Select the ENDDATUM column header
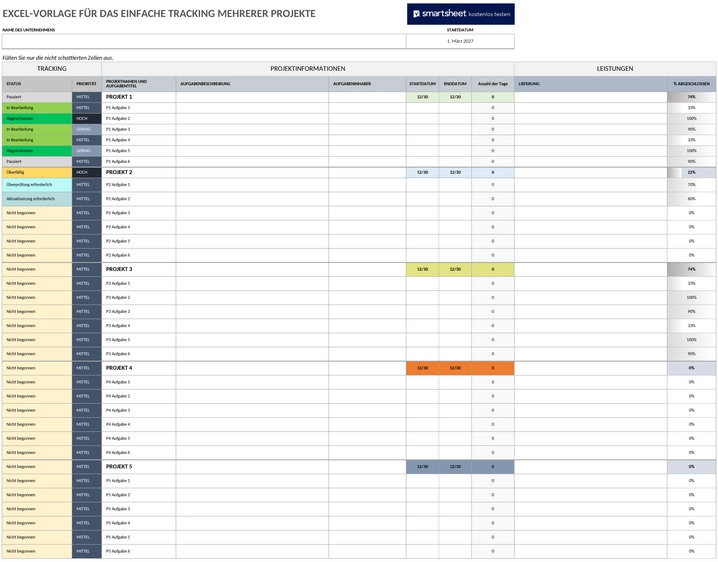Screen dimensions: 718x562 pyautogui.click(x=455, y=84)
